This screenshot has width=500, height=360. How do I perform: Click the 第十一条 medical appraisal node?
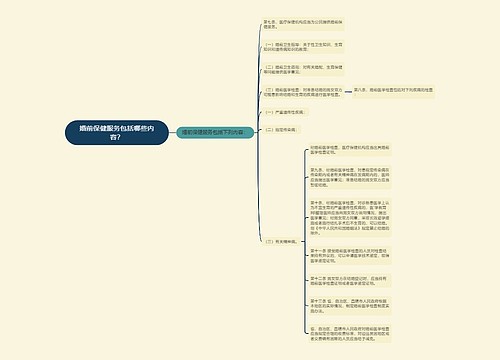point(350,256)
